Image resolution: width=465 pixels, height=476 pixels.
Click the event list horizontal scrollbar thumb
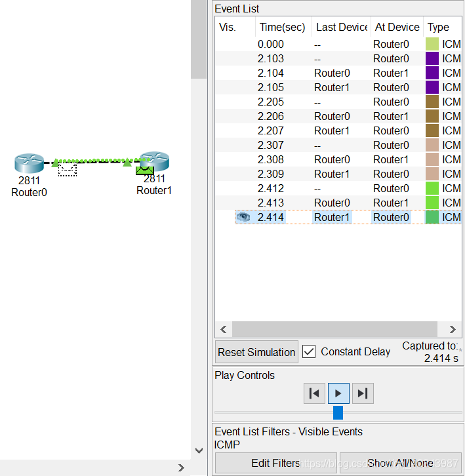click(x=334, y=329)
